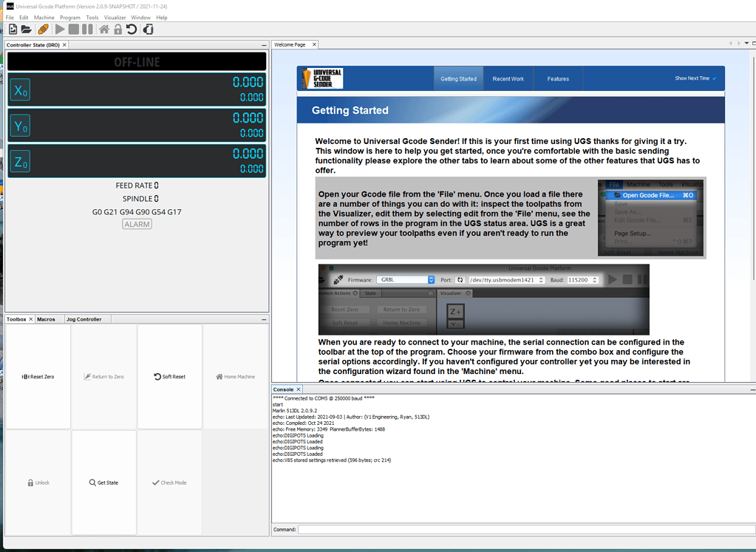Switch to the Macros tab
The height and width of the screenshot is (552, 756).
click(47, 318)
